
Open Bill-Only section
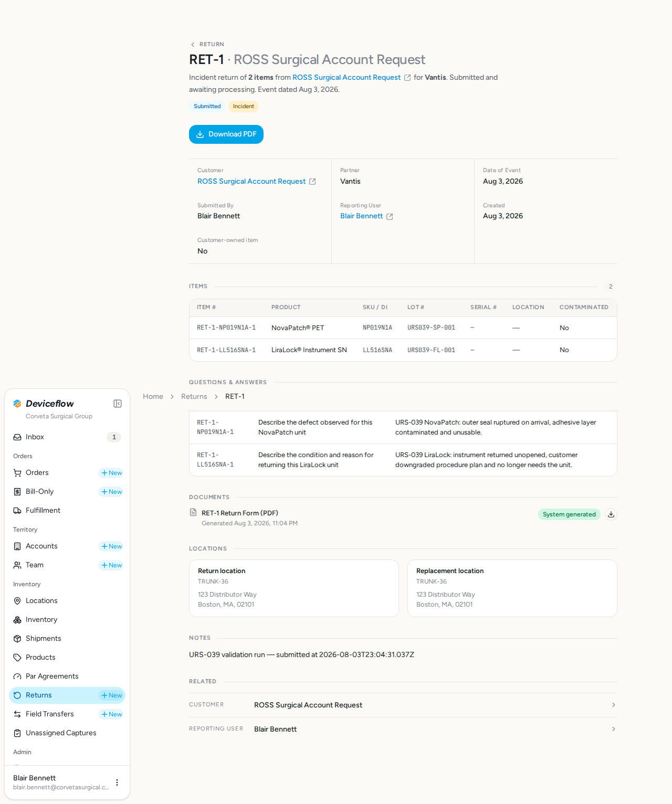(x=40, y=492)
